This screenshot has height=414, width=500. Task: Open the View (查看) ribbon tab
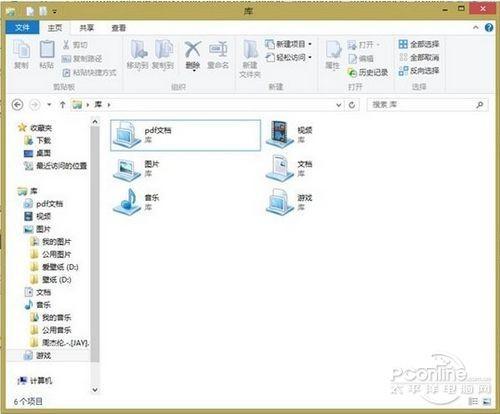pyautogui.click(x=118, y=28)
